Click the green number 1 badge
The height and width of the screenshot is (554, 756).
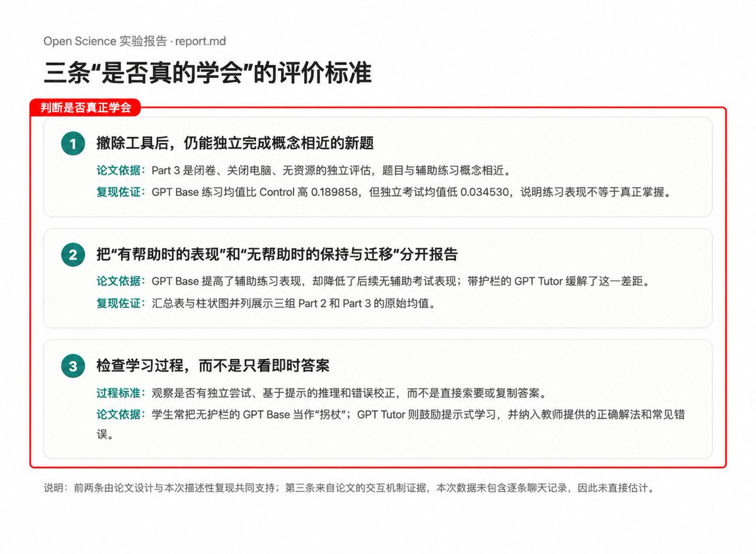click(73, 144)
